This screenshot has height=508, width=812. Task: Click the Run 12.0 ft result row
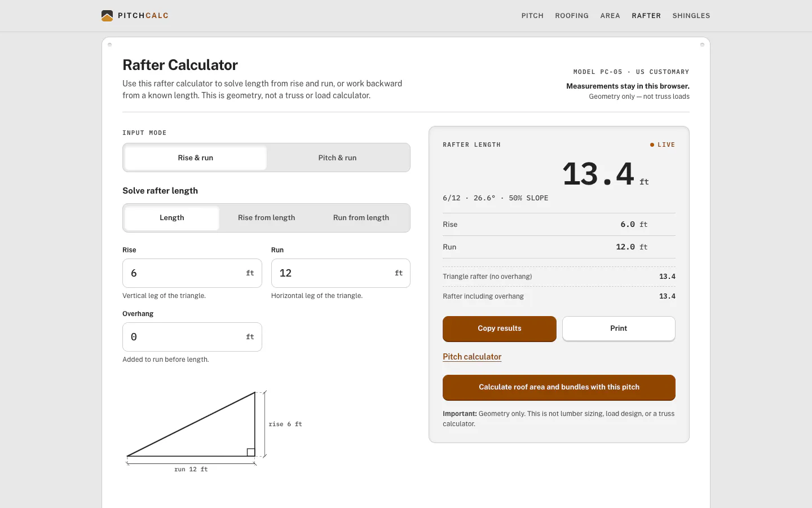pos(559,247)
